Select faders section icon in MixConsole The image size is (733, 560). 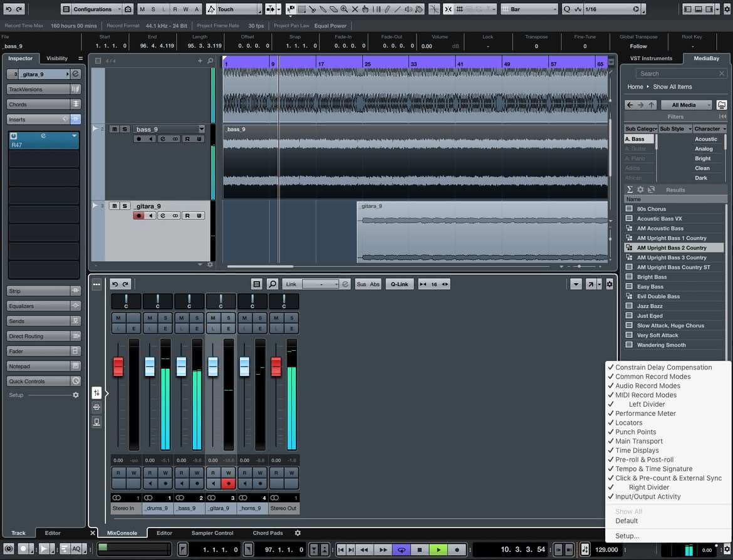point(96,393)
